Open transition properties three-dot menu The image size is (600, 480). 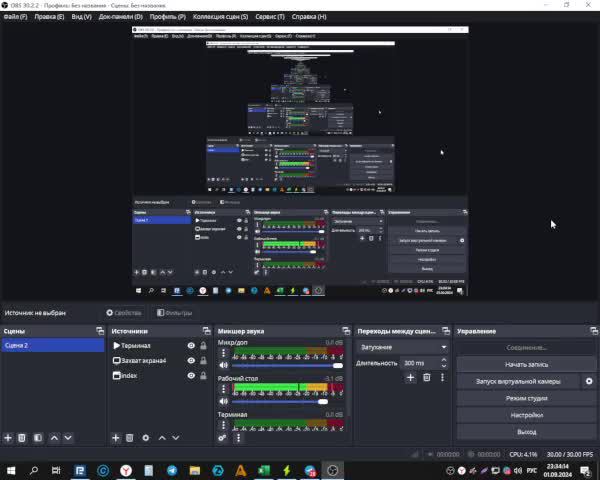click(x=442, y=378)
